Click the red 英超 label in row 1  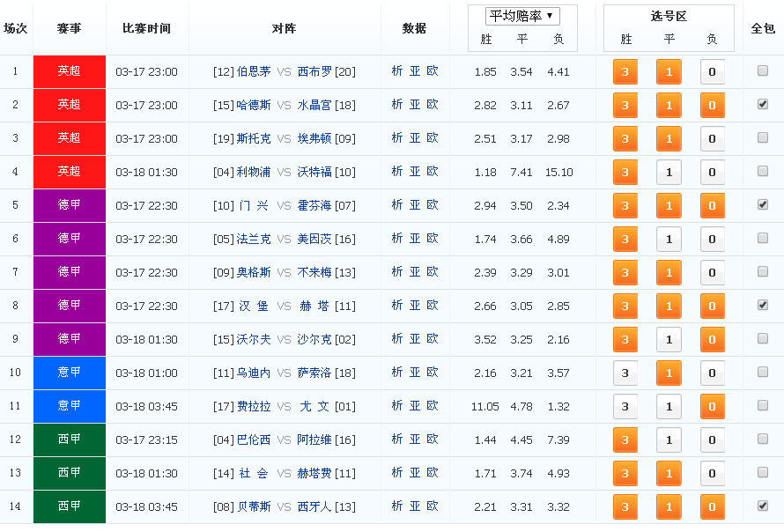coord(70,71)
